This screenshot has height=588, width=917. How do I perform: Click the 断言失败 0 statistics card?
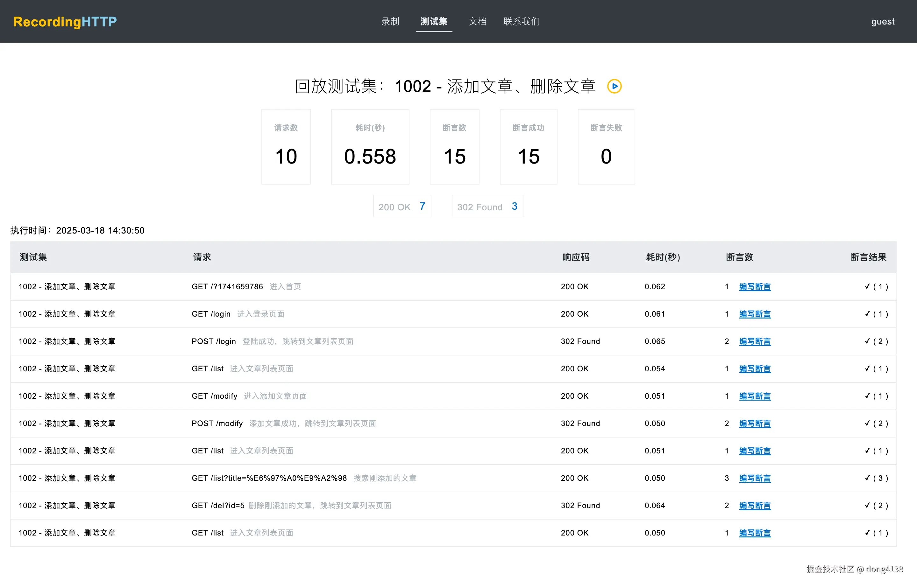(x=606, y=147)
